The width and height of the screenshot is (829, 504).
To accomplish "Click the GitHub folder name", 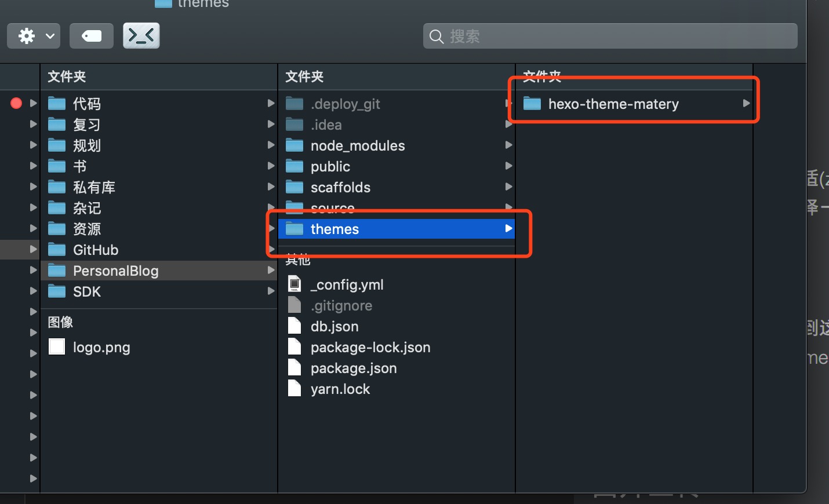I will coord(96,250).
